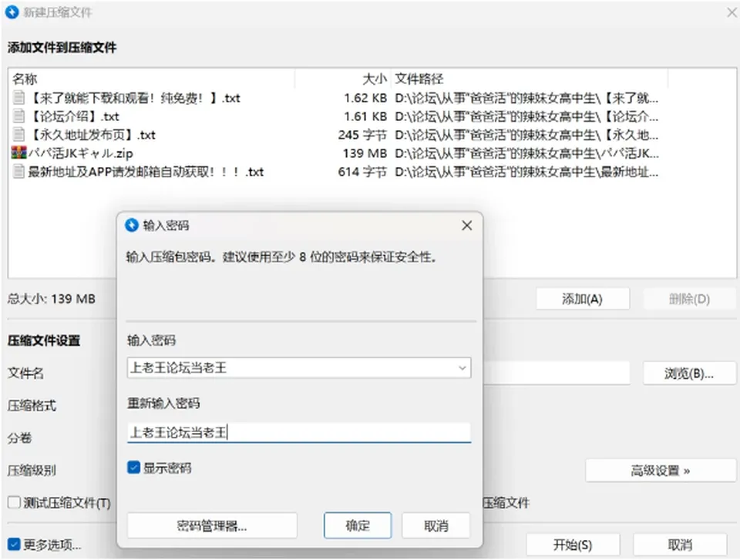The width and height of the screenshot is (740, 560).
Task: Click the 【永久地址发布页】.txt file icon
Action: click(18, 135)
